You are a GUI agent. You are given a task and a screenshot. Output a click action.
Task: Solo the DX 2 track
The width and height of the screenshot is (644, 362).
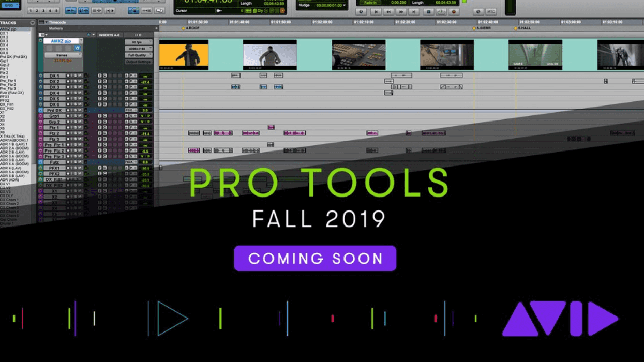tap(76, 82)
